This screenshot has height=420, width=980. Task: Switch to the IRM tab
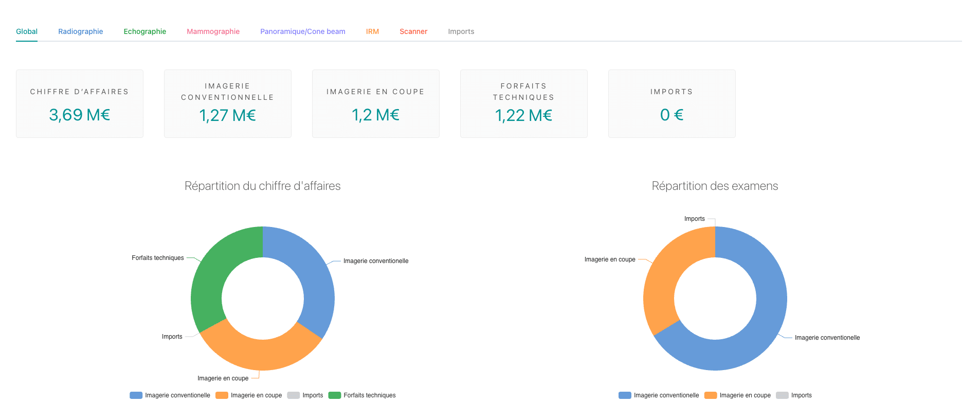coord(372,31)
